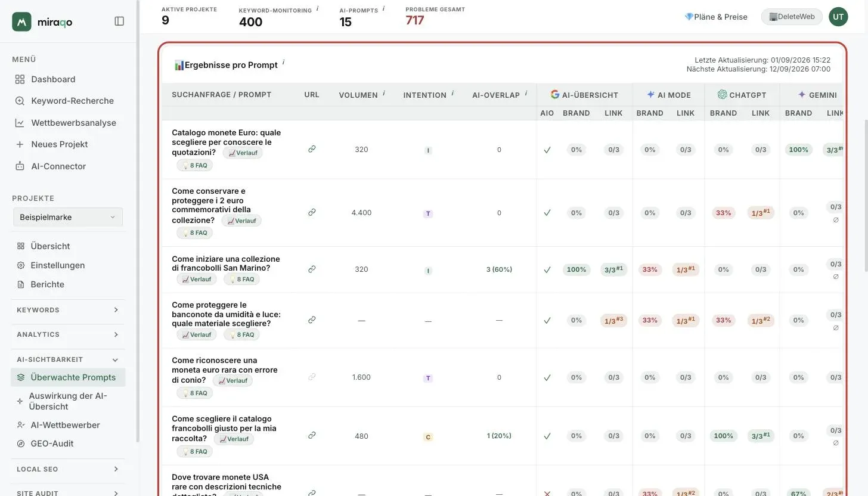Screen dimensions: 868x496
Task: Open Verlauf for Come conservare 2 euro prompt
Action: (x=241, y=221)
